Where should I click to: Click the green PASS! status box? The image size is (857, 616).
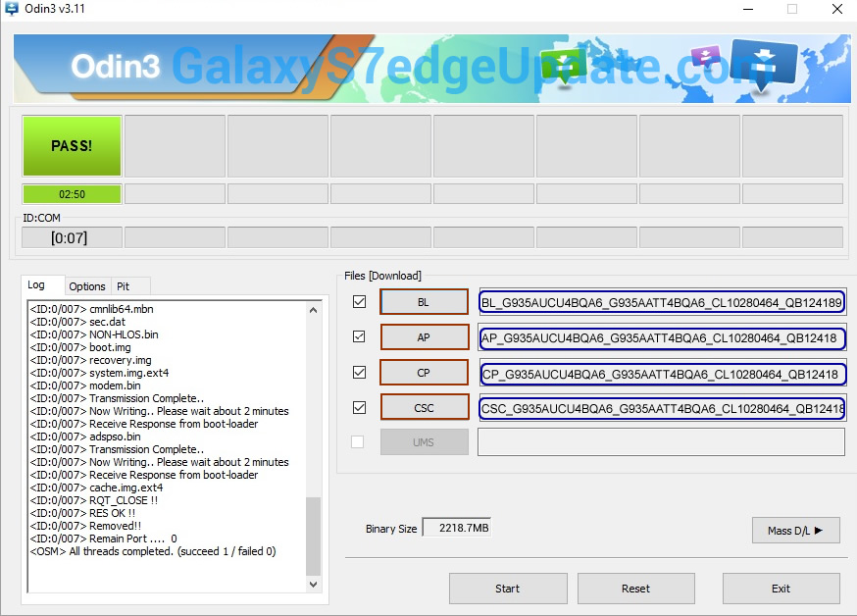pyautogui.click(x=72, y=146)
